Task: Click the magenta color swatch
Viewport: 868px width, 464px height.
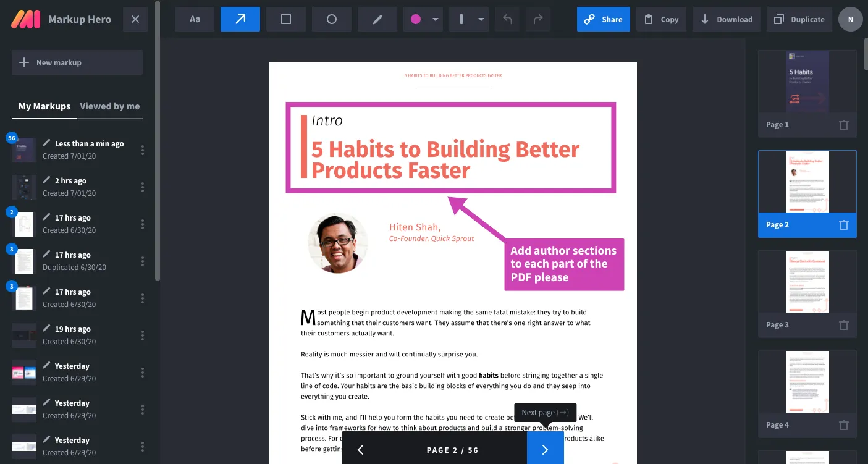Action: tap(416, 19)
